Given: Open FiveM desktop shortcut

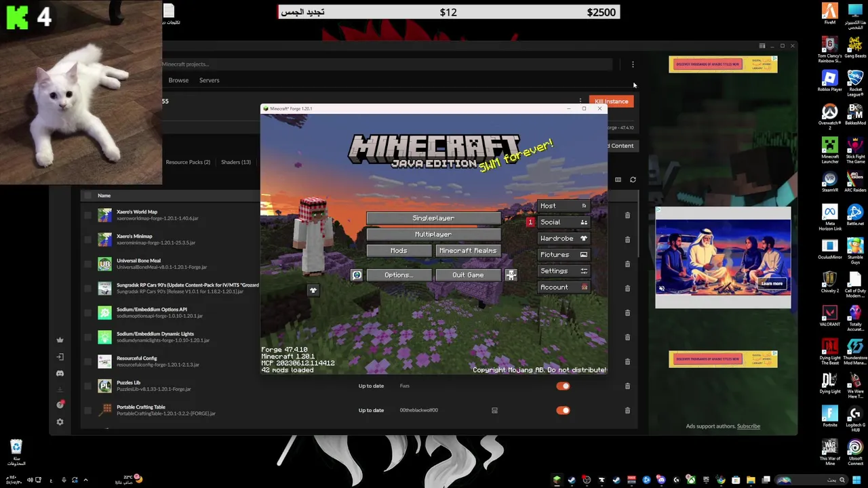Looking at the screenshot, I should tap(830, 14).
